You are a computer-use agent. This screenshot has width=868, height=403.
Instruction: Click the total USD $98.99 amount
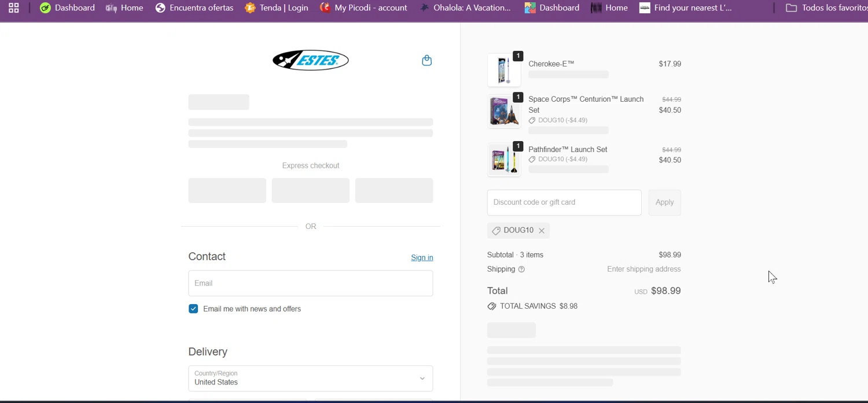[x=657, y=291]
